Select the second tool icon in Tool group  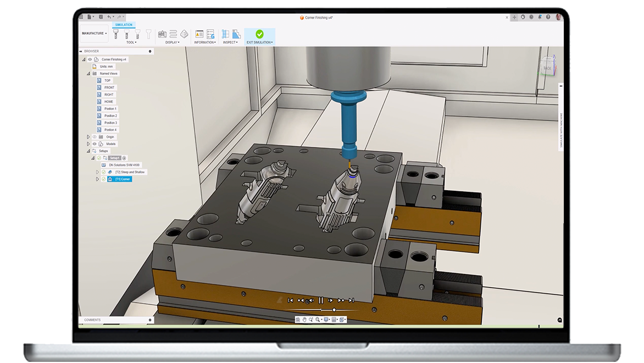pos(126,34)
